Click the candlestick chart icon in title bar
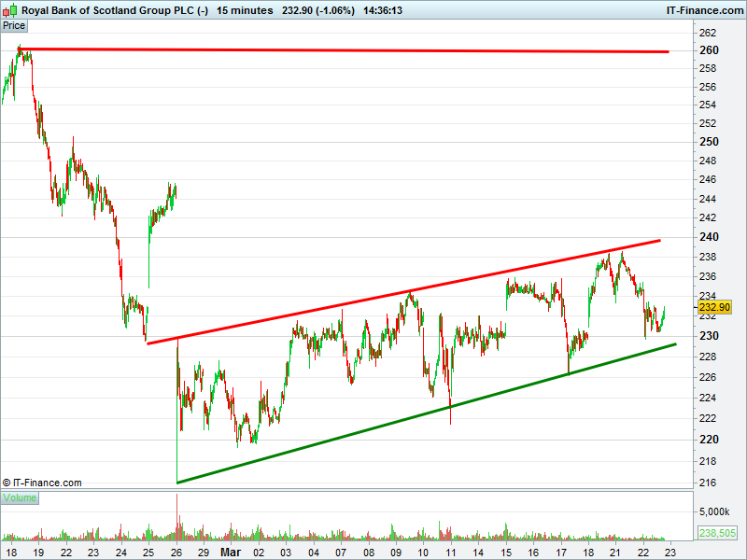 pos(10,10)
